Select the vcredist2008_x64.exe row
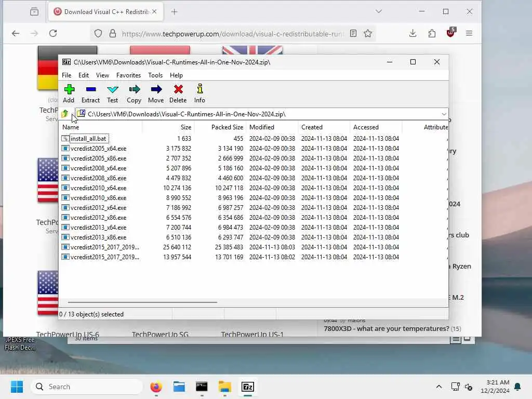 click(x=254, y=168)
